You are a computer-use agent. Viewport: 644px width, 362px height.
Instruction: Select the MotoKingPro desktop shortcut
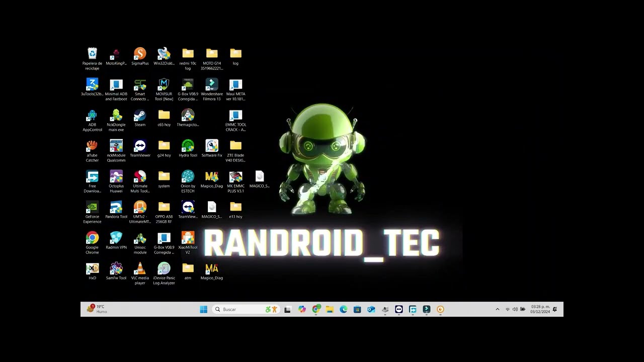[116, 56]
